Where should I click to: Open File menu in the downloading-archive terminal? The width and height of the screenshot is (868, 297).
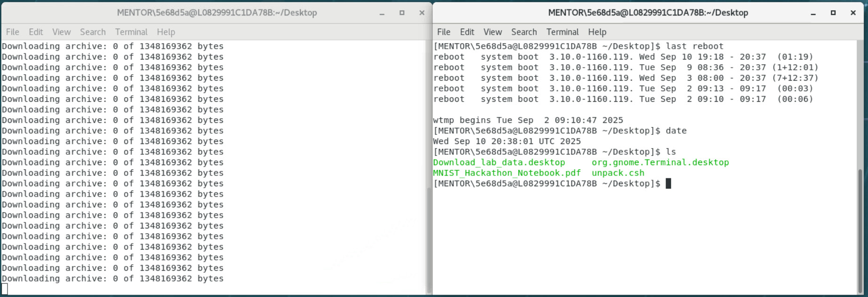click(x=13, y=32)
